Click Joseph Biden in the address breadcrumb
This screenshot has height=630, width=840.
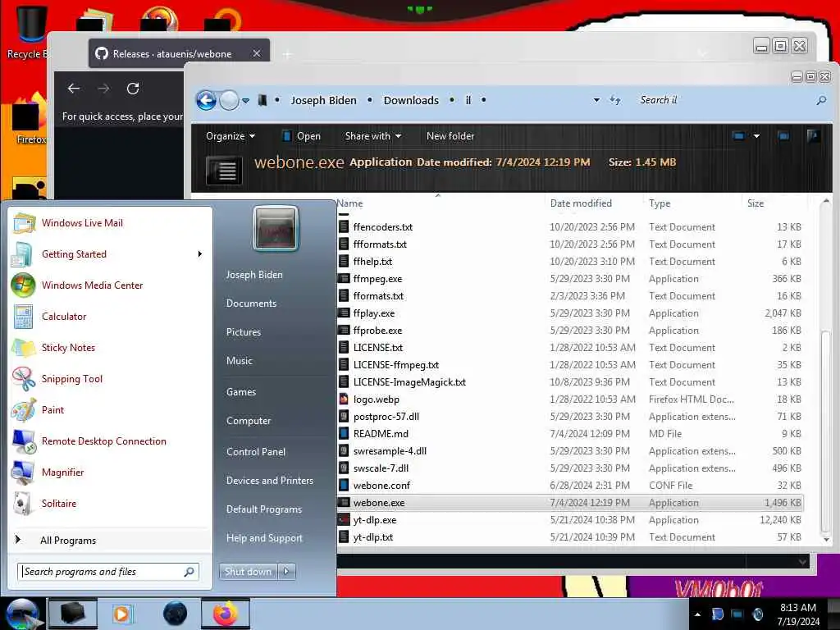coord(323,100)
